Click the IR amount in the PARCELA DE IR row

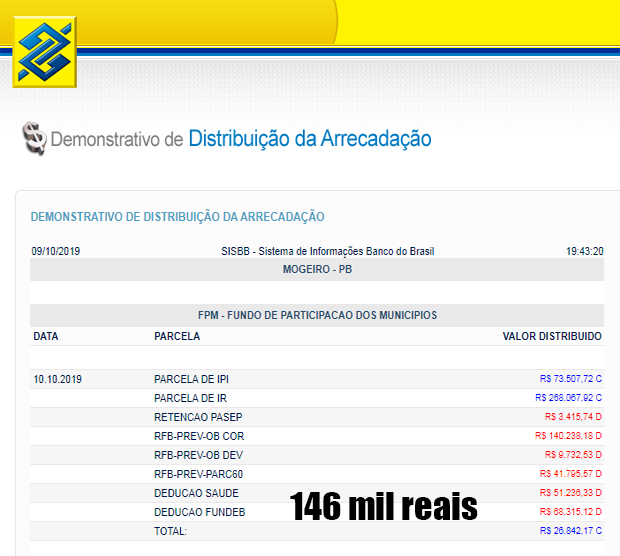(569, 398)
